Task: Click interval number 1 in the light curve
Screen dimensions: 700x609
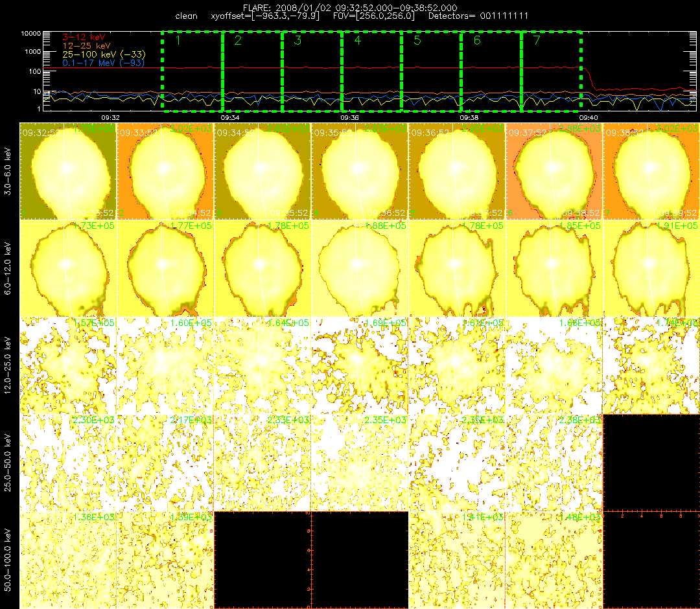Action: click(178, 40)
